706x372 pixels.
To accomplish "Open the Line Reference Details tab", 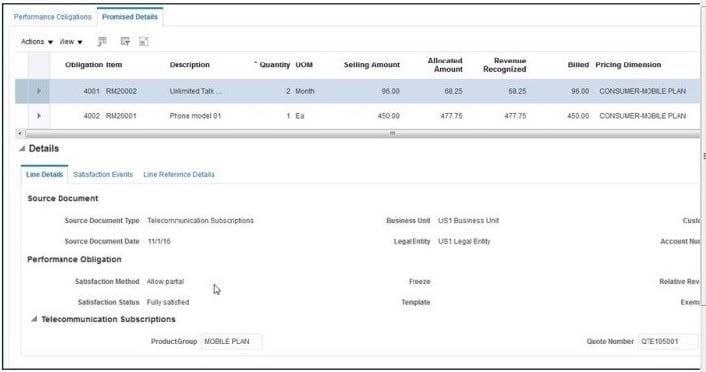I will tap(179, 174).
